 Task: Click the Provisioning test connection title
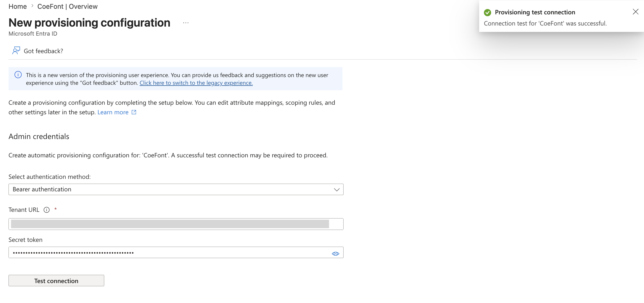[x=535, y=12]
